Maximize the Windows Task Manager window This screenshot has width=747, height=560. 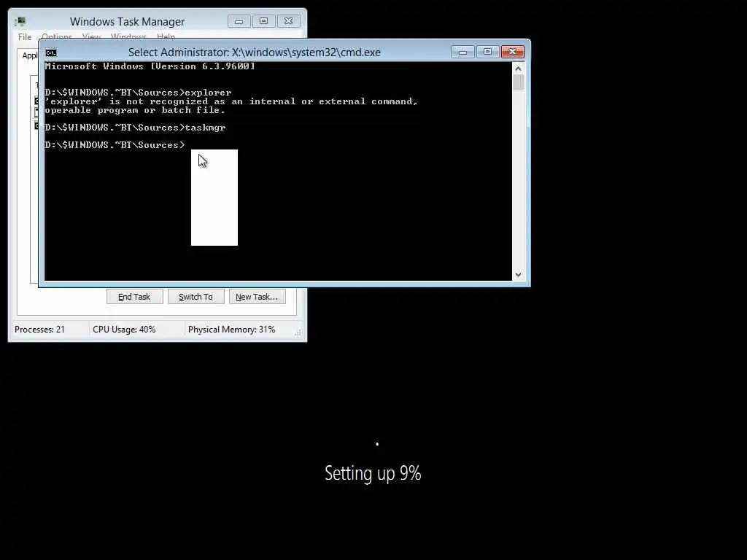click(263, 21)
